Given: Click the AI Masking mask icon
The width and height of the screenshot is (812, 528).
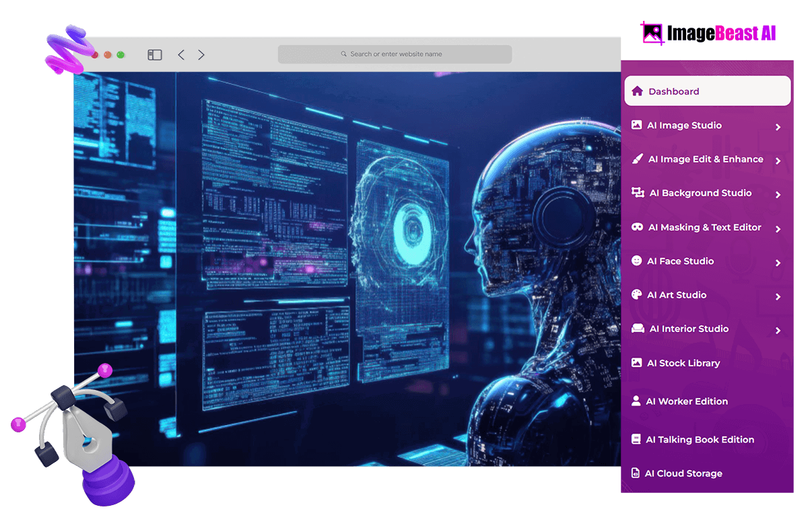Looking at the screenshot, I should [637, 227].
